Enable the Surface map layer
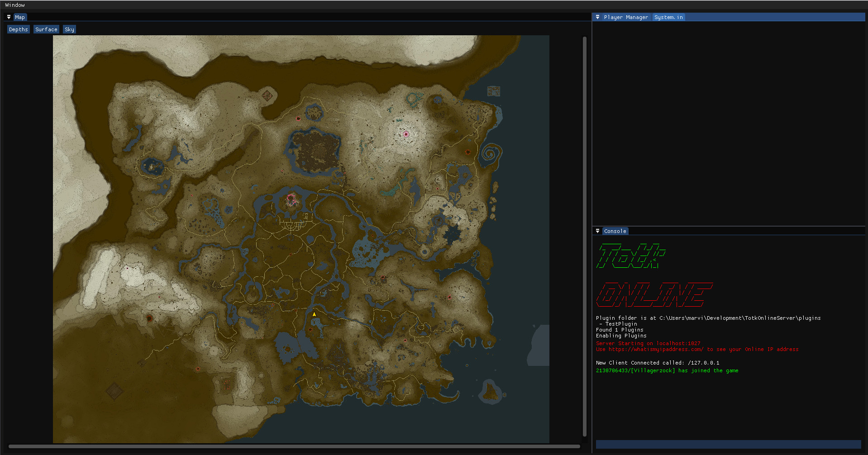This screenshot has height=455, width=868. [x=46, y=29]
